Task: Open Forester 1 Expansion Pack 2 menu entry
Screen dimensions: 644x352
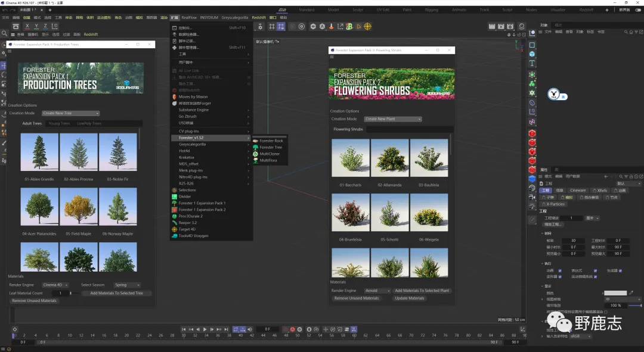Action: point(202,210)
